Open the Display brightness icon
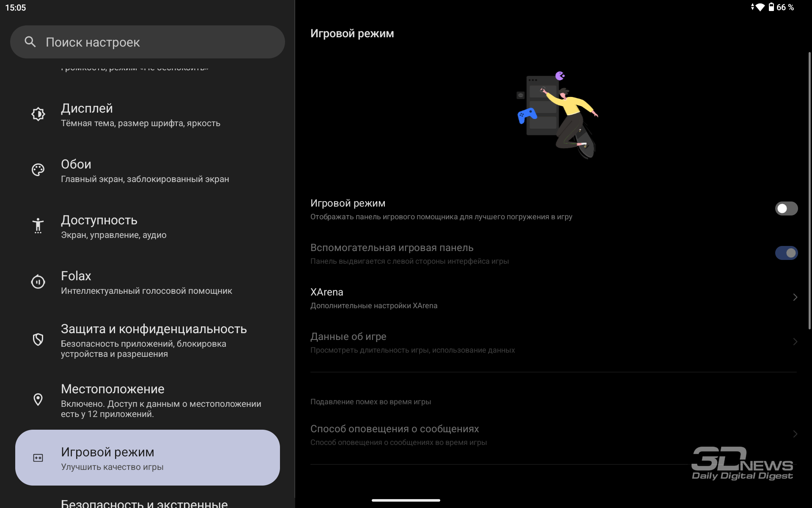This screenshot has width=812, height=508. (x=38, y=114)
